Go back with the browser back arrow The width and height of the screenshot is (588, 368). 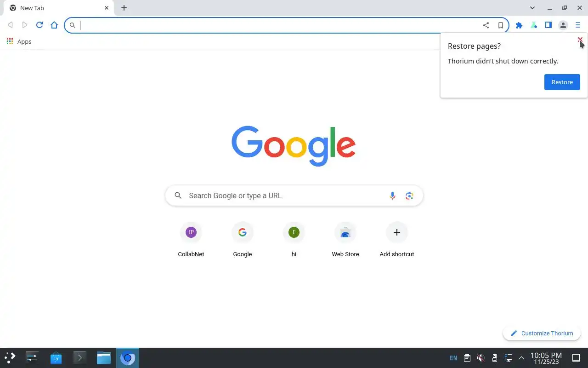(10, 25)
